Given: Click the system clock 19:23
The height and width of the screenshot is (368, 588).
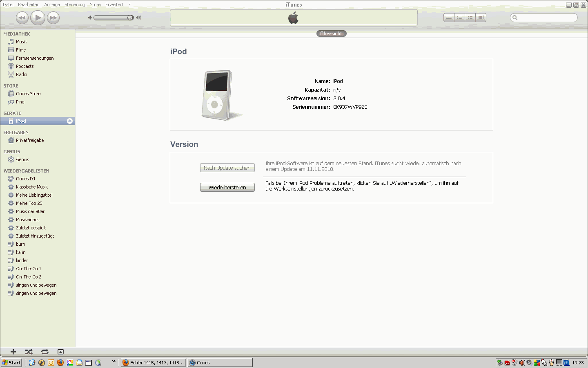Looking at the screenshot, I should [578, 363].
